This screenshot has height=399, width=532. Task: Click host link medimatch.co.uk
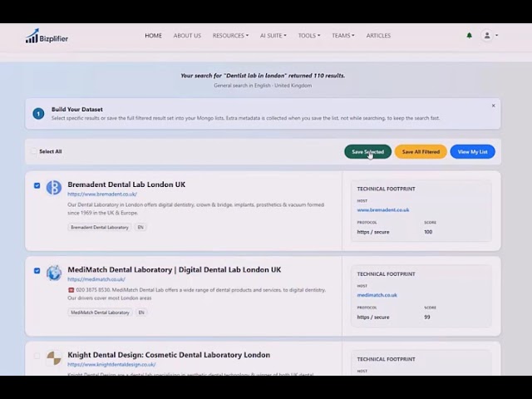pyautogui.click(x=377, y=295)
